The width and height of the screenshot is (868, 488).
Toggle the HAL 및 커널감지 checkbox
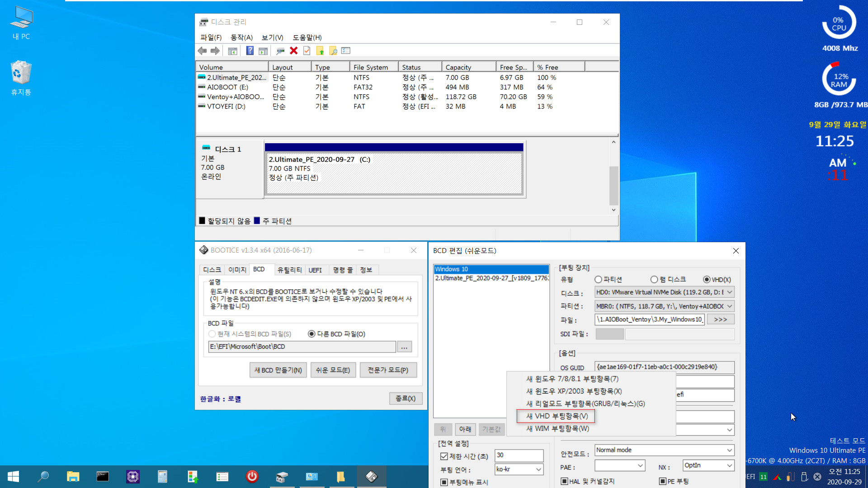tap(564, 481)
